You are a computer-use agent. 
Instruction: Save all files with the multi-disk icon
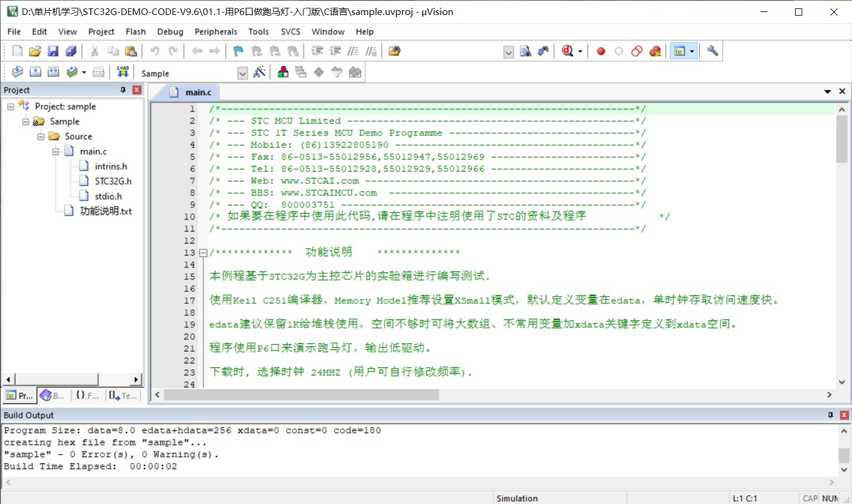click(71, 51)
